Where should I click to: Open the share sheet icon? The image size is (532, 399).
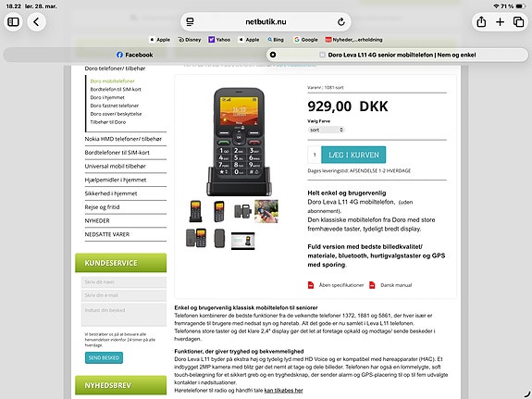pyautogui.click(x=481, y=22)
